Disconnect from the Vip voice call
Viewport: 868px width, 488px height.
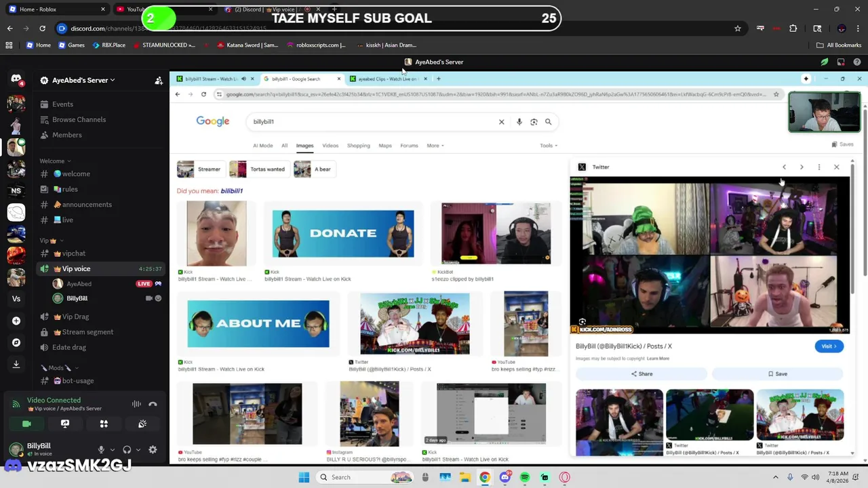[153, 404]
